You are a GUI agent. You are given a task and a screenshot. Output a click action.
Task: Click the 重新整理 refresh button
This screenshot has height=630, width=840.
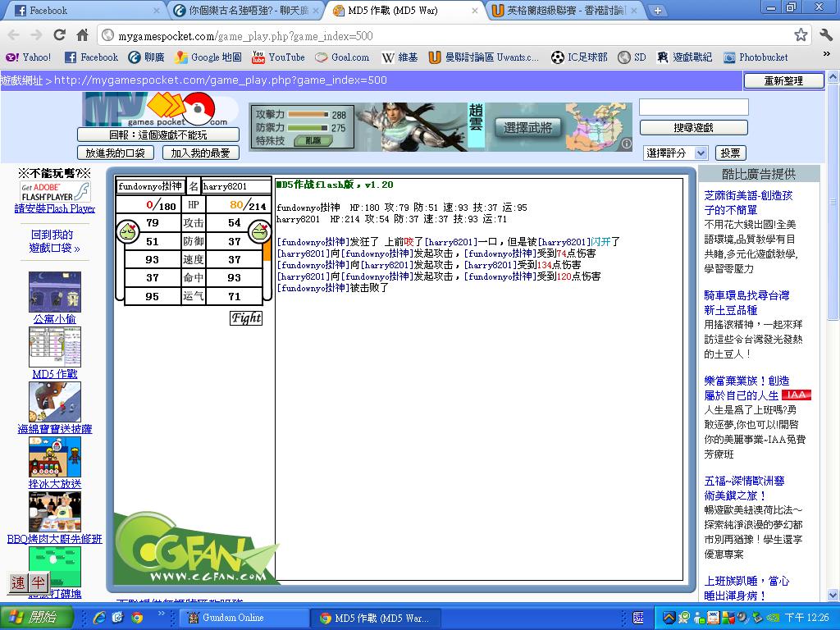[783, 80]
